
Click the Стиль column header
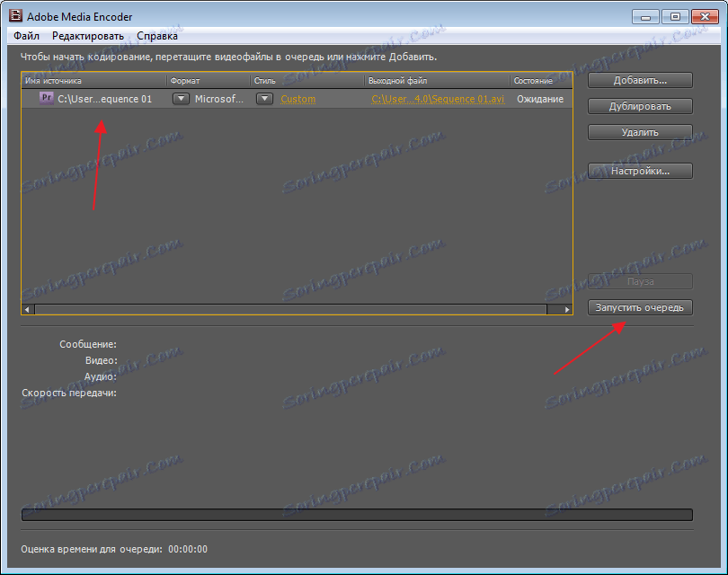click(307, 81)
